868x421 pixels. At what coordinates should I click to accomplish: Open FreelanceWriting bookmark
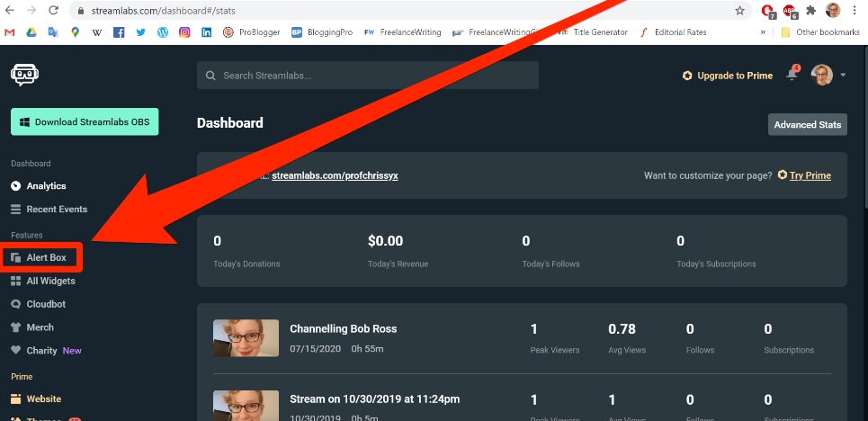coord(402,32)
